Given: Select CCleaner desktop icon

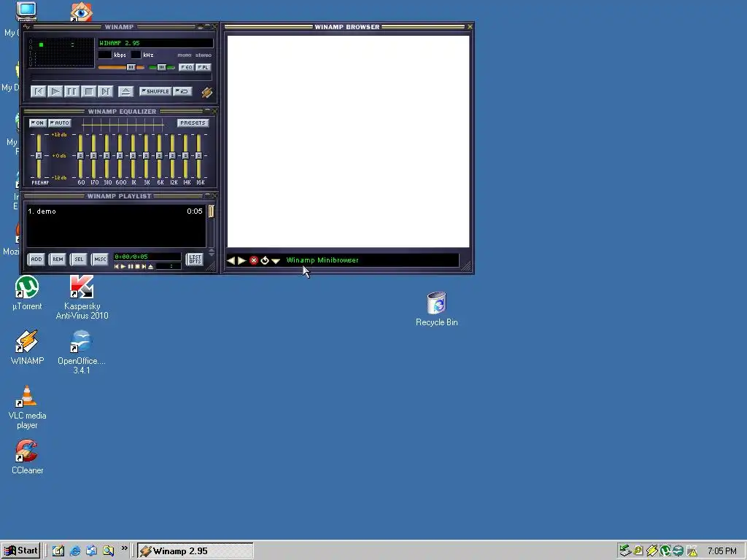Looking at the screenshot, I should 27,457.
